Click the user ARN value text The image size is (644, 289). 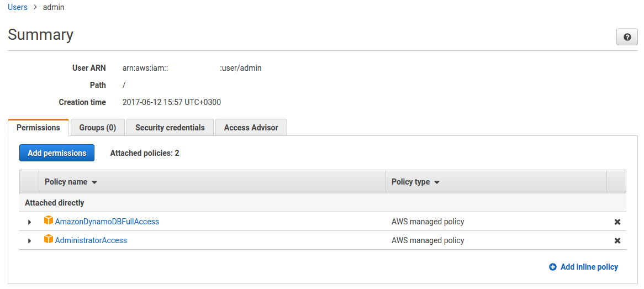192,68
